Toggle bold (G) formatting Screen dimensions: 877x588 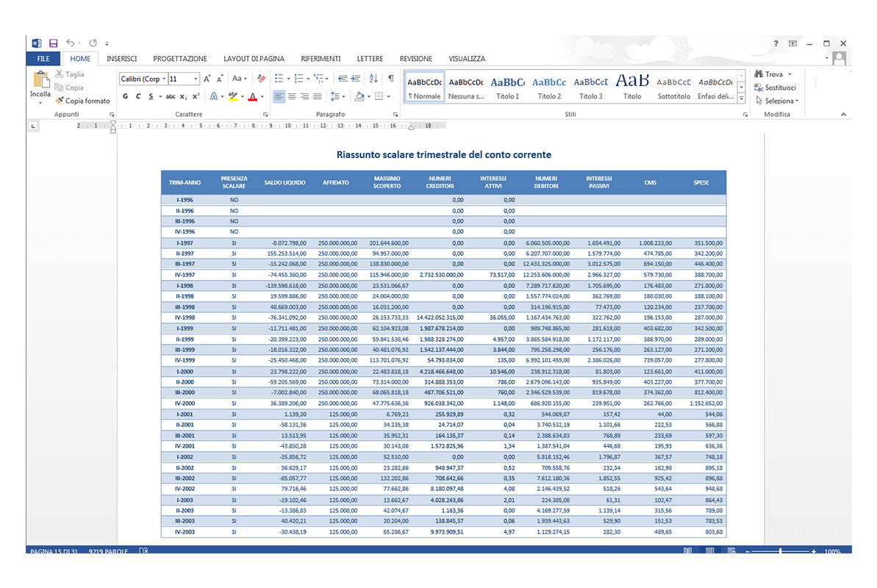point(125,97)
